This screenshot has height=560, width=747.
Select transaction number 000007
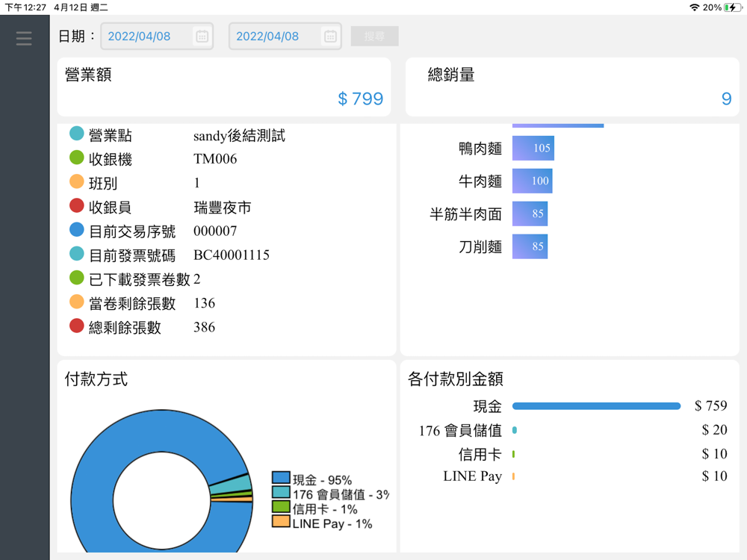[x=215, y=231]
